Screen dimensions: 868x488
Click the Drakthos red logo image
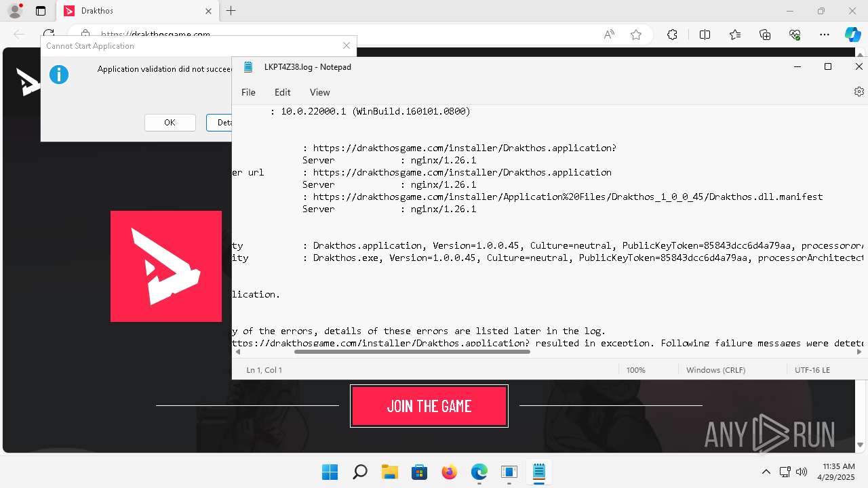tap(166, 266)
